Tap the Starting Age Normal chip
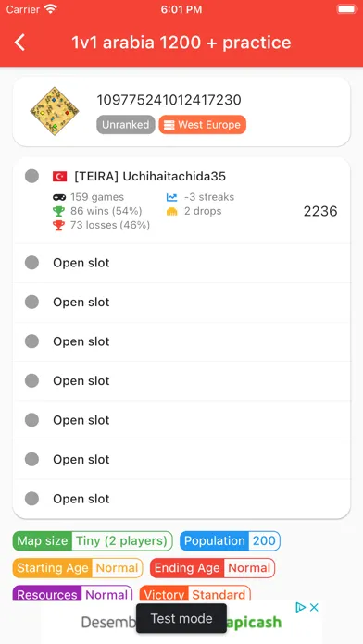Viewport: 363px width, 644px height. tap(78, 568)
